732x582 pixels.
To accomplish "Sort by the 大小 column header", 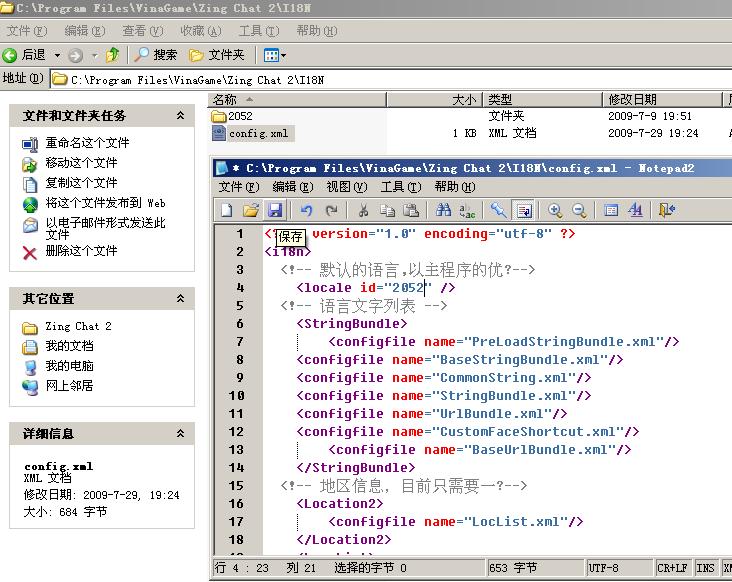I will [x=435, y=99].
